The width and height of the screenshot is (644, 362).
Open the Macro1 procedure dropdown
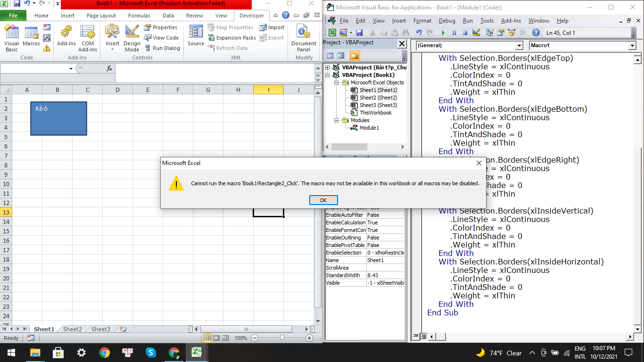point(632,46)
